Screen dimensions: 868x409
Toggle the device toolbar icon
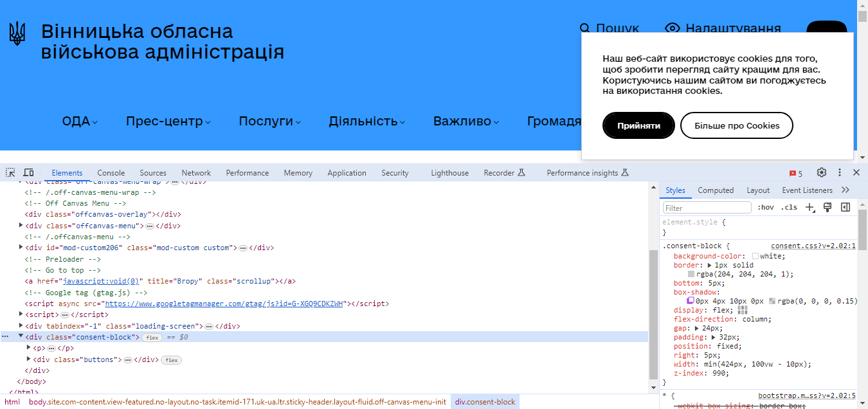click(x=28, y=172)
